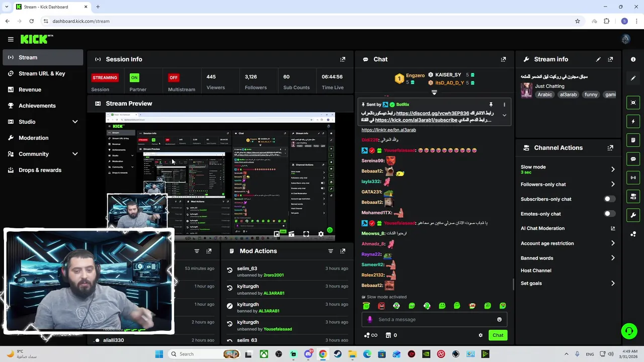Screen dimensions: 644x362
Task: Toggle the channel actions camera widget in sidebar
Action: tap(633, 196)
